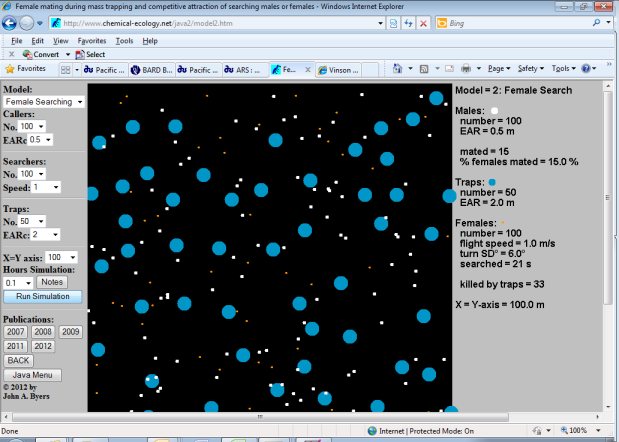The height and width of the screenshot is (442, 619).
Task: Open the Tools menu in menu bar
Action: click(x=124, y=41)
